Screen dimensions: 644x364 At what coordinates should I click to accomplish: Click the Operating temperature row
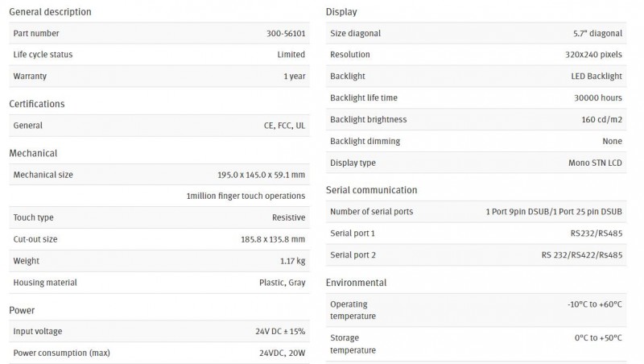(476, 310)
